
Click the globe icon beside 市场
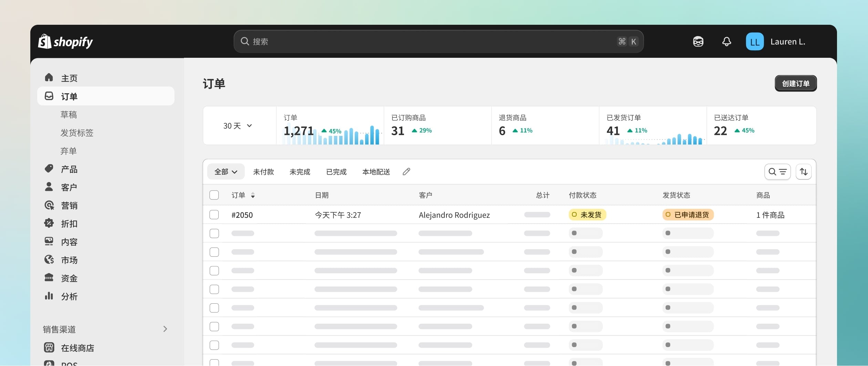pyautogui.click(x=49, y=259)
